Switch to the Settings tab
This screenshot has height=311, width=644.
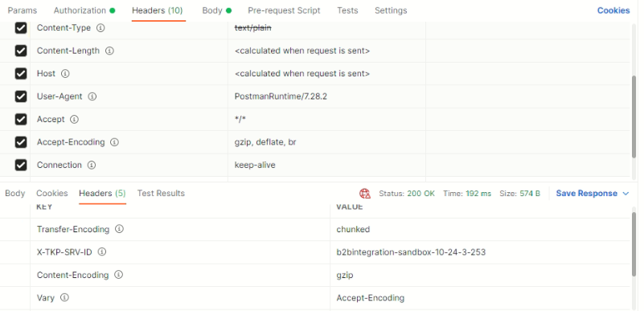tap(391, 10)
